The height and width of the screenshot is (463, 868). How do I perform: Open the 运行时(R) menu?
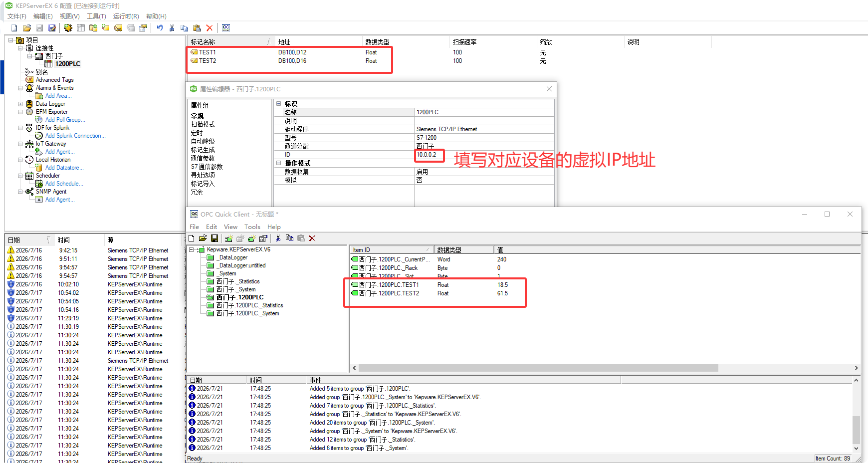pos(126,16)
